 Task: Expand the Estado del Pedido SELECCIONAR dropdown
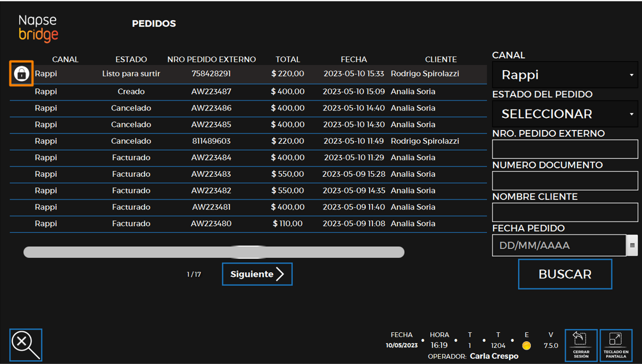[x=565, y=113]
